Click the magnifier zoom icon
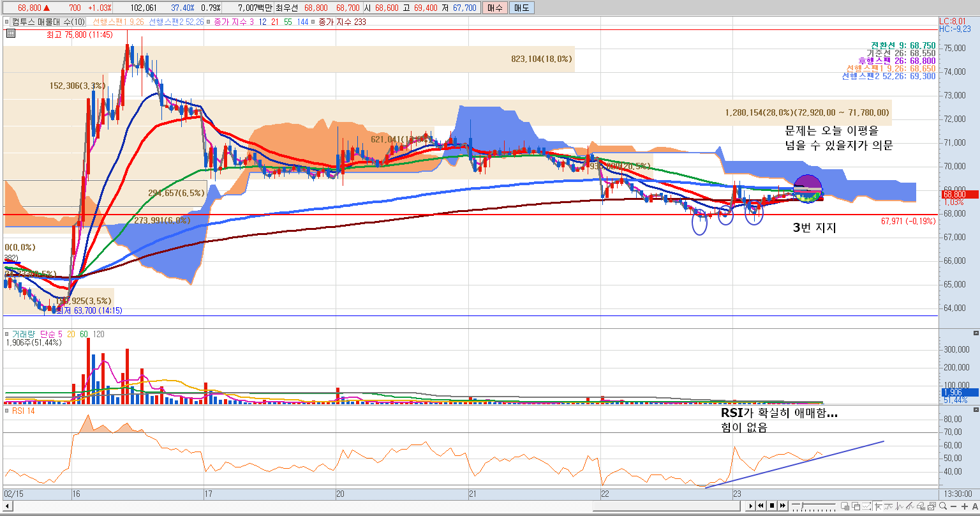 click(942, 506)
